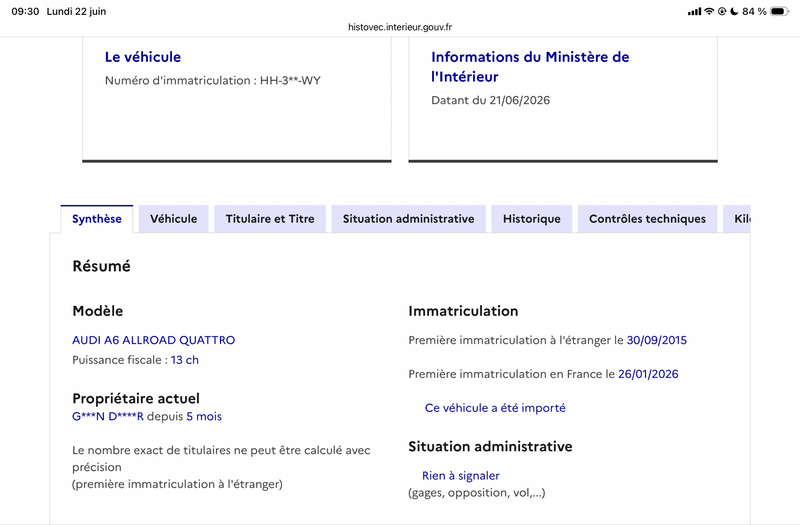Screen dimensions: 800x525
Task: Tap the battery icon in status bar
Action: click(x=780, y=11)
